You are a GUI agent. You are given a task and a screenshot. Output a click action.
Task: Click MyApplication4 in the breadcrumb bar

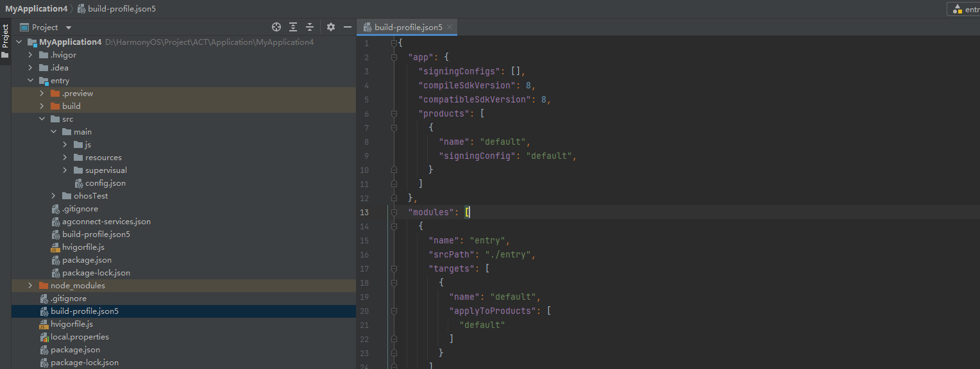point(37,9)
